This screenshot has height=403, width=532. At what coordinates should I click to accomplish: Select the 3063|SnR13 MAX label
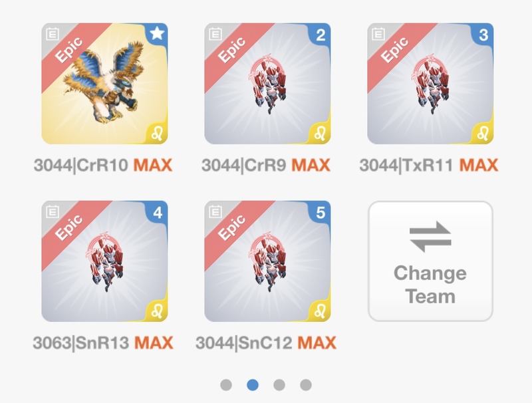(103, 343)
